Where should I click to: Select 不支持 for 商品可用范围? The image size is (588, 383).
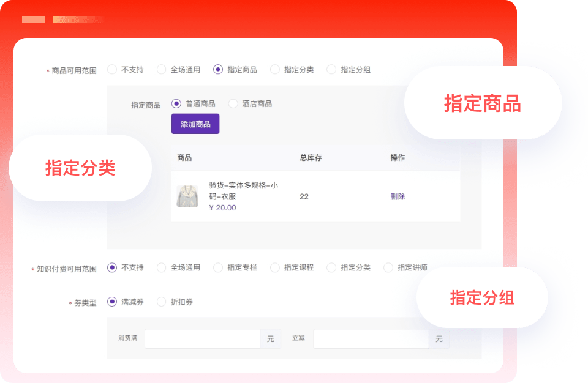pyautogui.click(x=112, y=70)
